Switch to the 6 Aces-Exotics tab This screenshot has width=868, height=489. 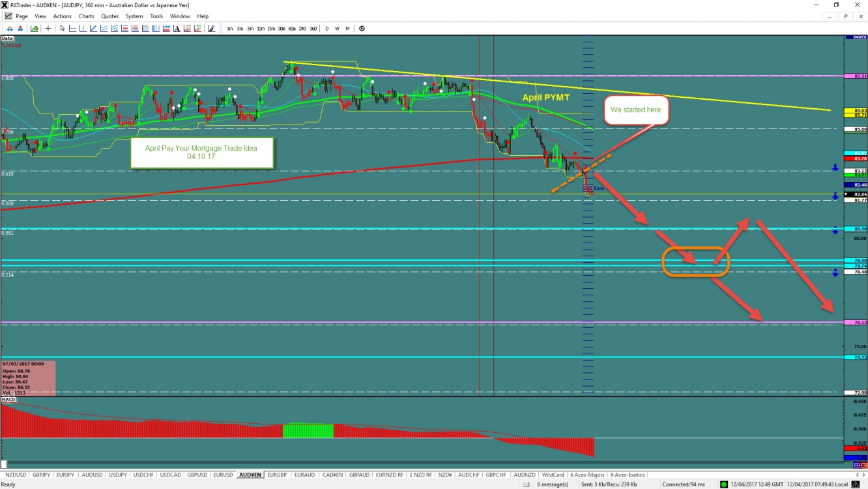tap(628, 475)
